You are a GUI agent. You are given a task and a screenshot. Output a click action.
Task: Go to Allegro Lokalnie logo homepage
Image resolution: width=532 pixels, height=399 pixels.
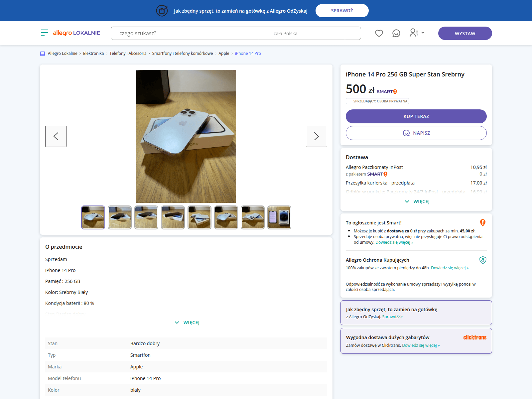(x=76, y=33)
